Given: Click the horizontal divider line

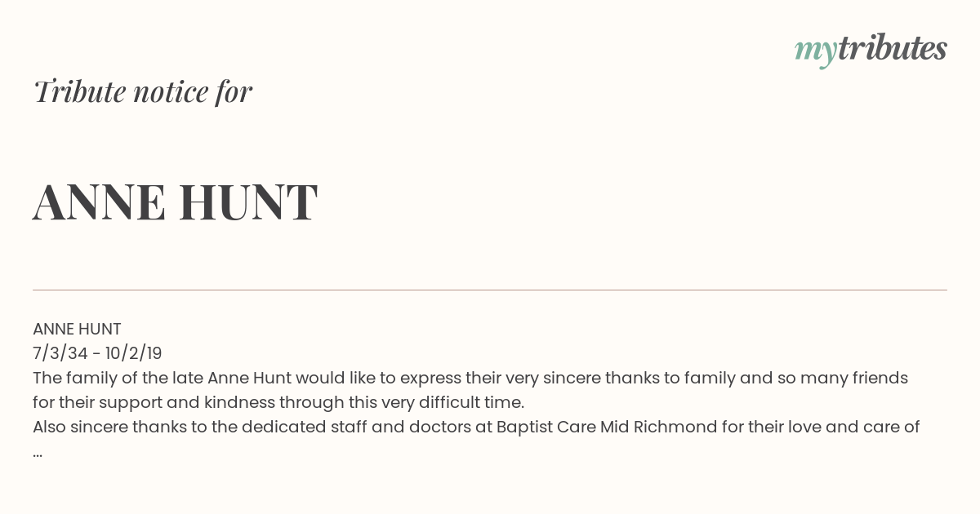Looking at the screenshot, I should point(490,290).
